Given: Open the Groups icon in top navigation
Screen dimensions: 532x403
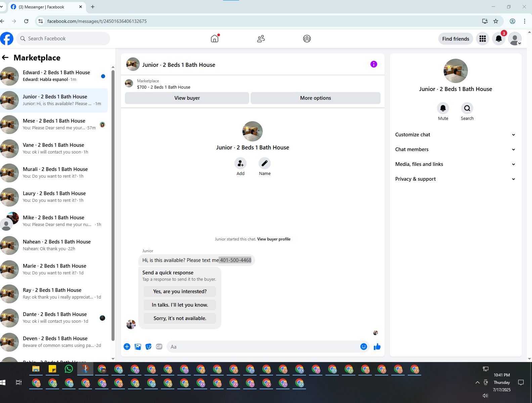Looking at the screenshot, I should coord(307,39).
